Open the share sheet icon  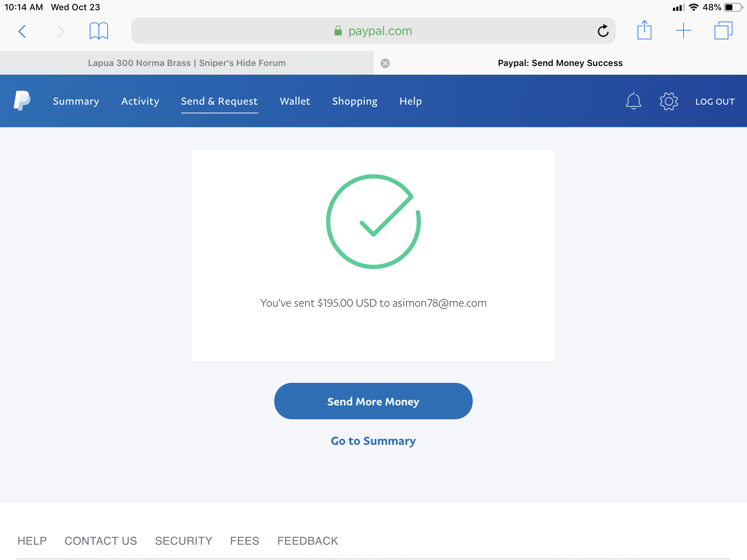click(x=645, y=30)
